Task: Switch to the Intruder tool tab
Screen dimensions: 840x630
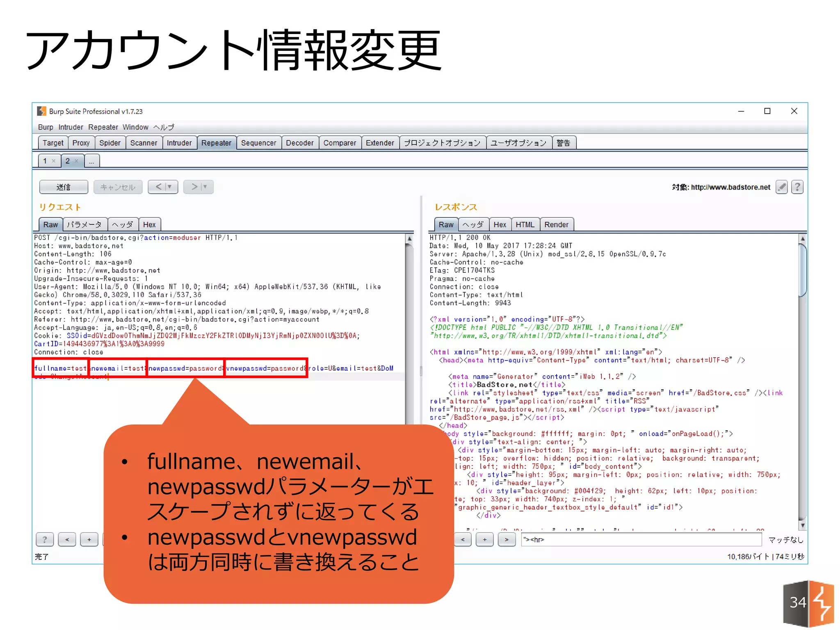Action: pos(179,143)
